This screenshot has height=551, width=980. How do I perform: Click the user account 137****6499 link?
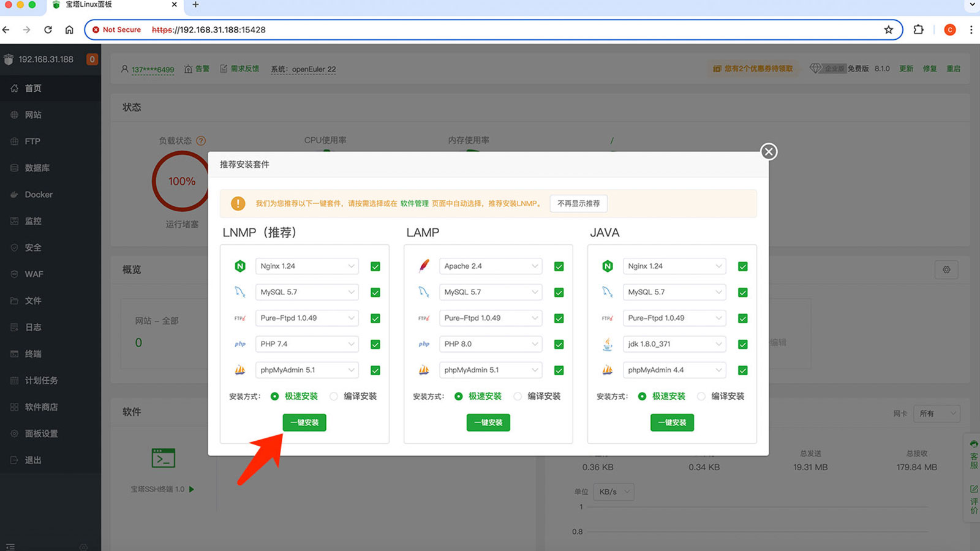click(153, 69)
